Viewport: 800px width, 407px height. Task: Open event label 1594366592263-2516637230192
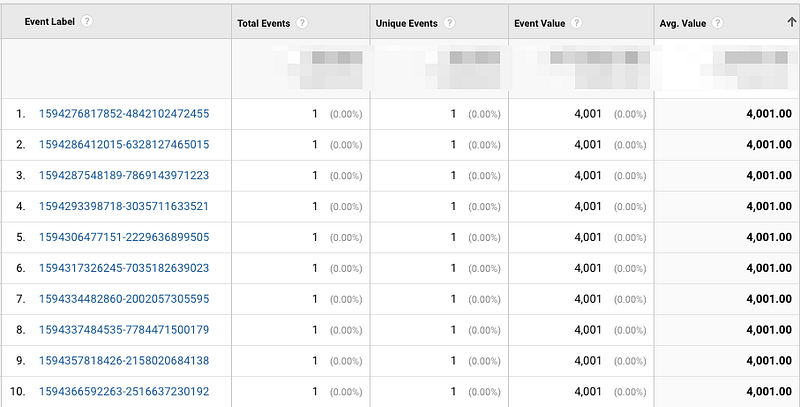coord(124,392)
